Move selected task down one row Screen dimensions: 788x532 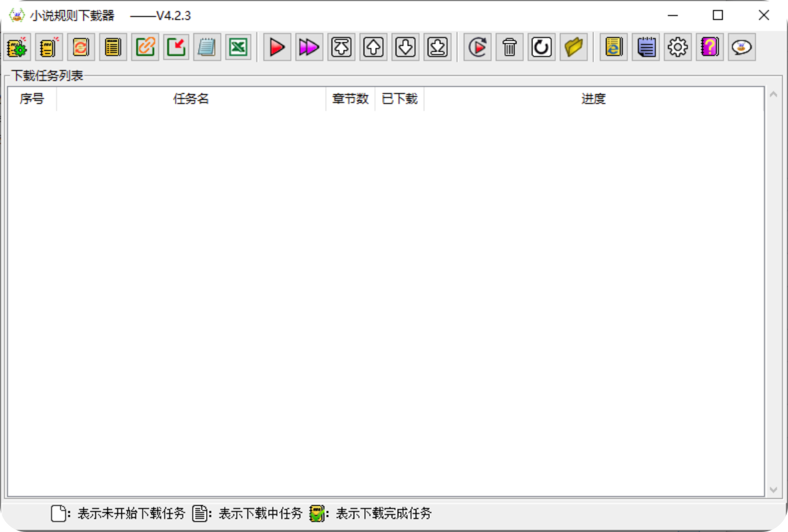(406, 47)
